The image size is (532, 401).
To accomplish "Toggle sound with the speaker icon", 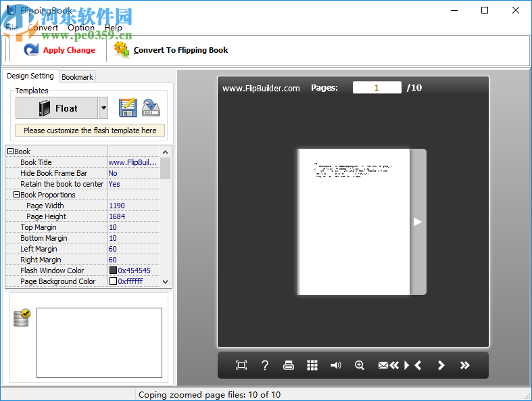I will coord(335,365).
